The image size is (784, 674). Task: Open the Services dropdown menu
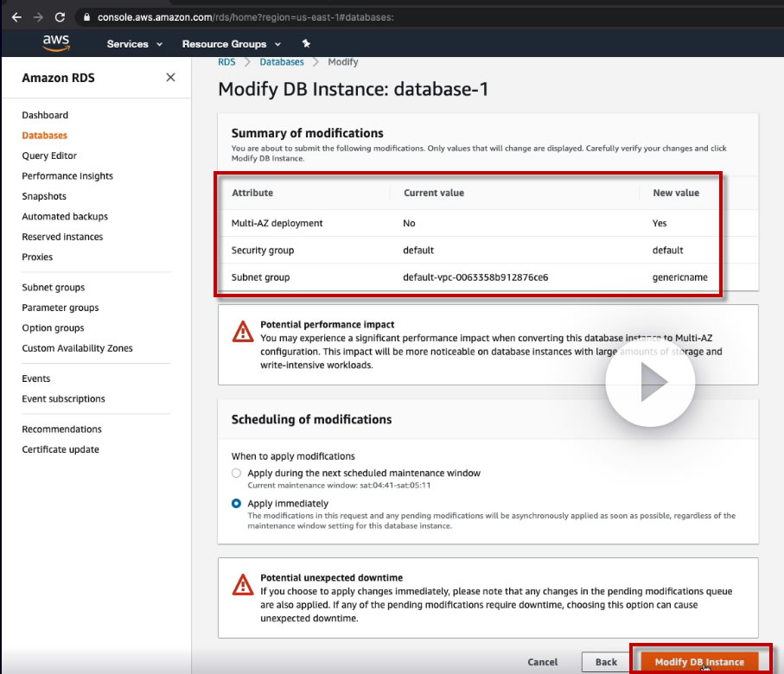pos(135,44)
